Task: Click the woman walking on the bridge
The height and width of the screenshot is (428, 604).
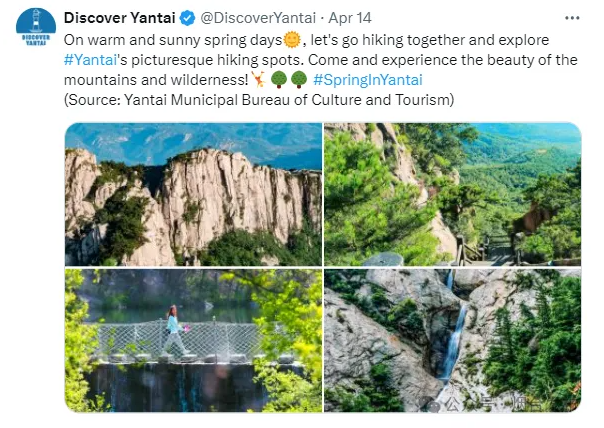Action: pos(172,330)
